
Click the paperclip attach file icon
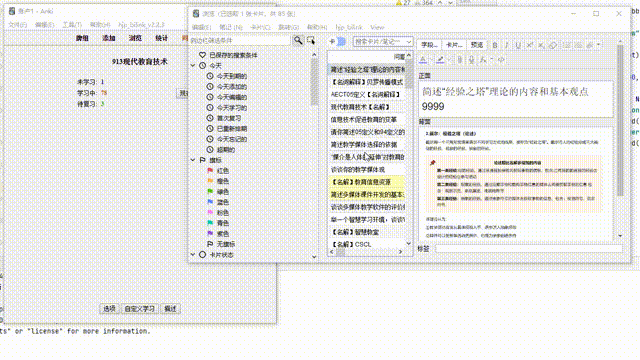pos(460,60)
